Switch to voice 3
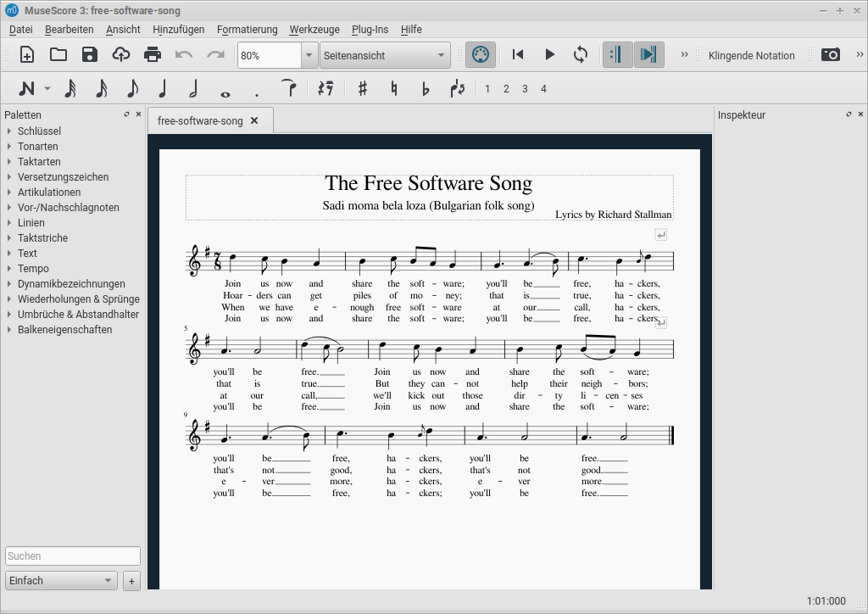 click(x=525, y=88)
